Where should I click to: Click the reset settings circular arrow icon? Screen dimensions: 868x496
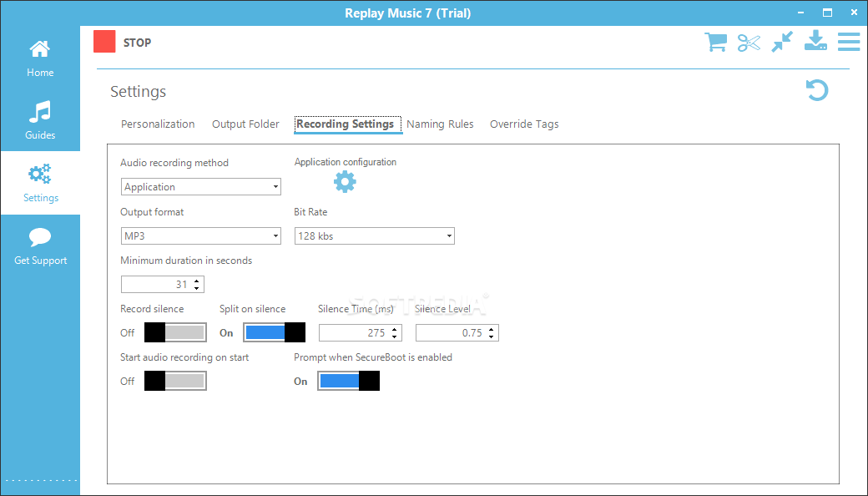coord(816,90)
